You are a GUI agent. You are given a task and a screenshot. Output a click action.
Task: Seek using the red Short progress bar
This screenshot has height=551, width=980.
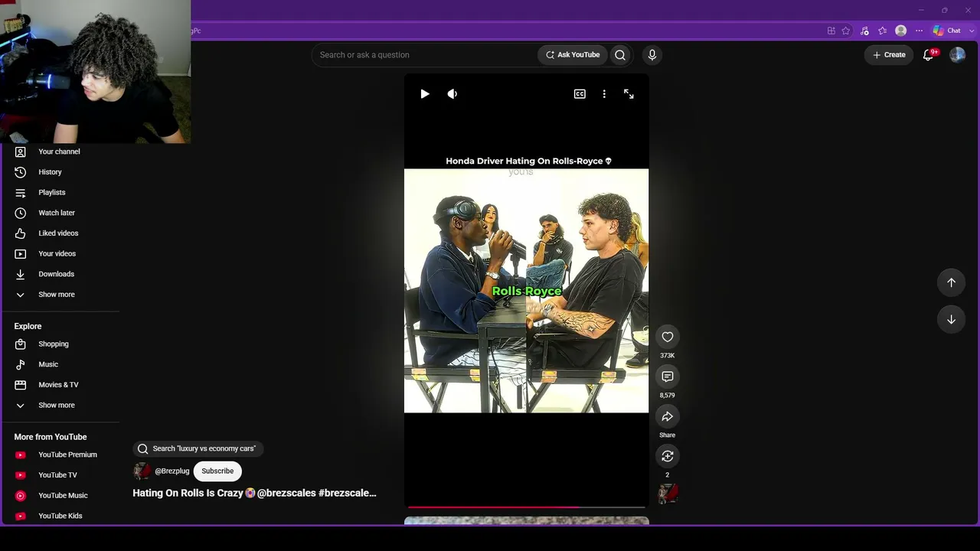coord(527,507)
